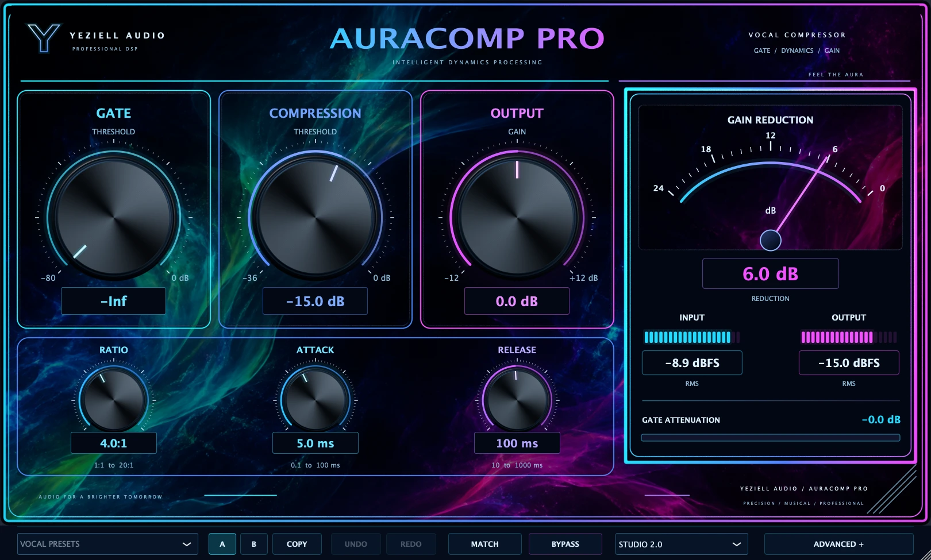Click the GAIN REDUCTION meter title
This screenshot has width=931, height=560.
[x=770, y=120]
